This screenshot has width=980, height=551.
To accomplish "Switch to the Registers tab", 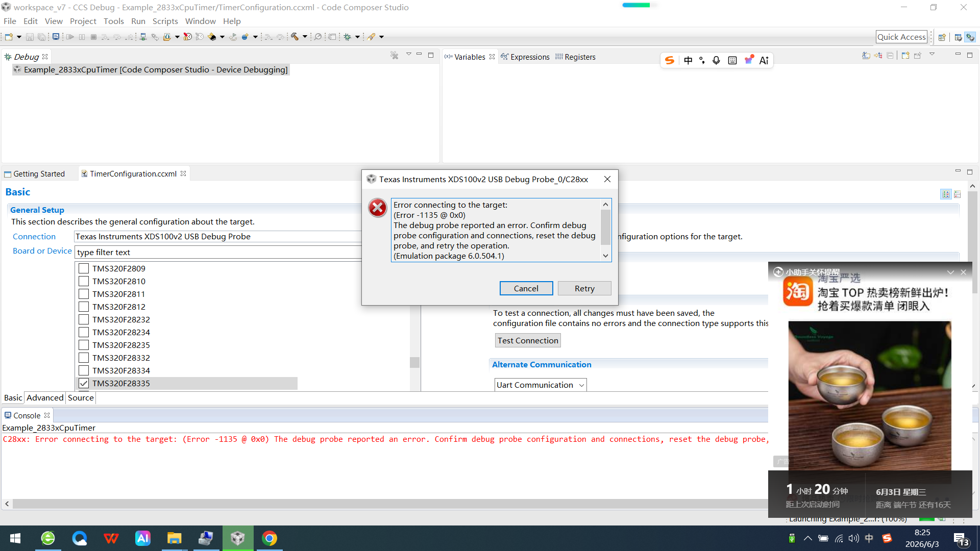I will point(575,57).
